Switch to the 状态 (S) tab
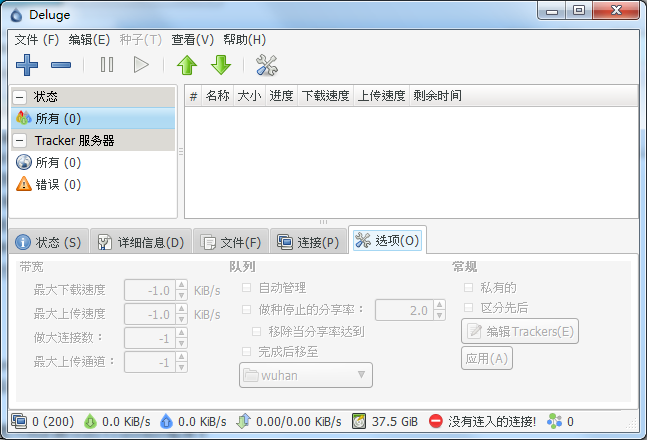This screenshot has height=440, width=647. point(48,242)
